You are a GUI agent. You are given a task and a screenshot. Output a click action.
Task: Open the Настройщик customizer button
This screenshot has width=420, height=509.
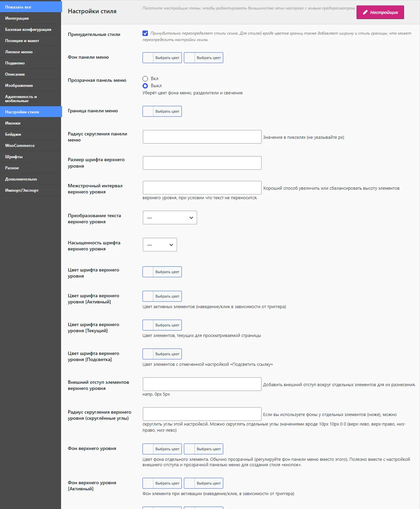tap(380, 12)
